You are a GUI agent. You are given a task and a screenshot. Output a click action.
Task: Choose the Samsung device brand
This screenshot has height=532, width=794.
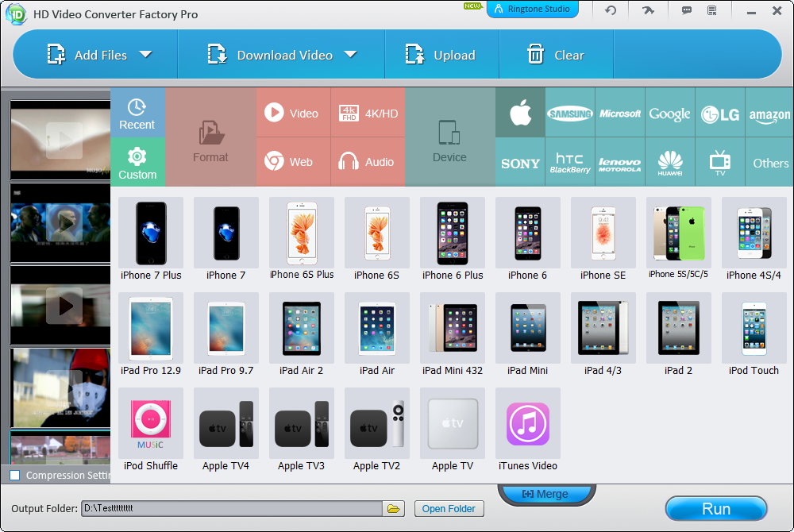click(x=570, y=113)
